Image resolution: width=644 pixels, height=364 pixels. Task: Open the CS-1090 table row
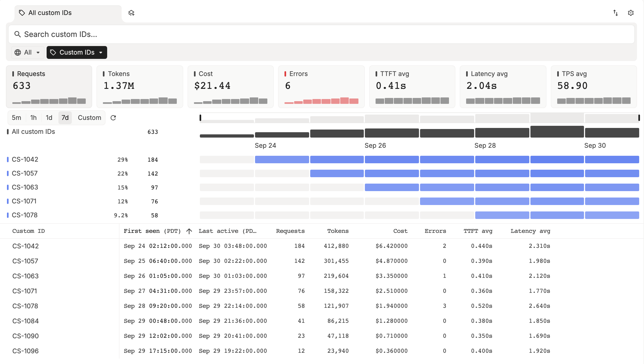click(321, 336)
